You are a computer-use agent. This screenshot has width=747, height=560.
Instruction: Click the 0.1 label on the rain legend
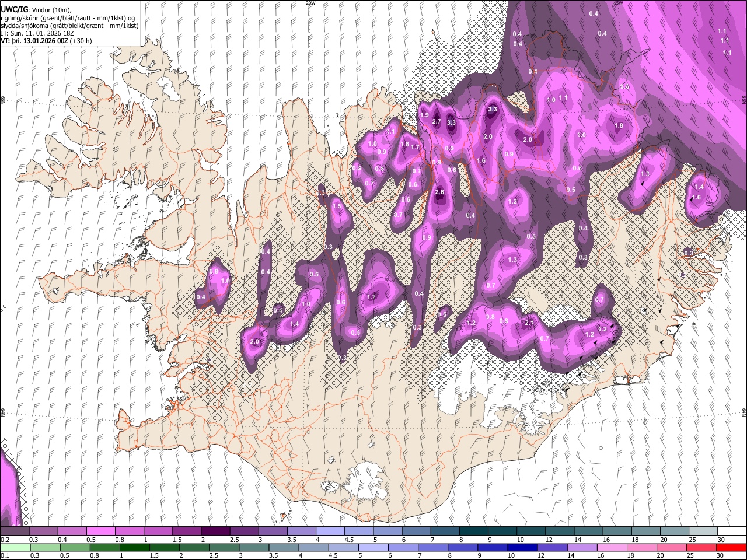[x=5, y=555]
